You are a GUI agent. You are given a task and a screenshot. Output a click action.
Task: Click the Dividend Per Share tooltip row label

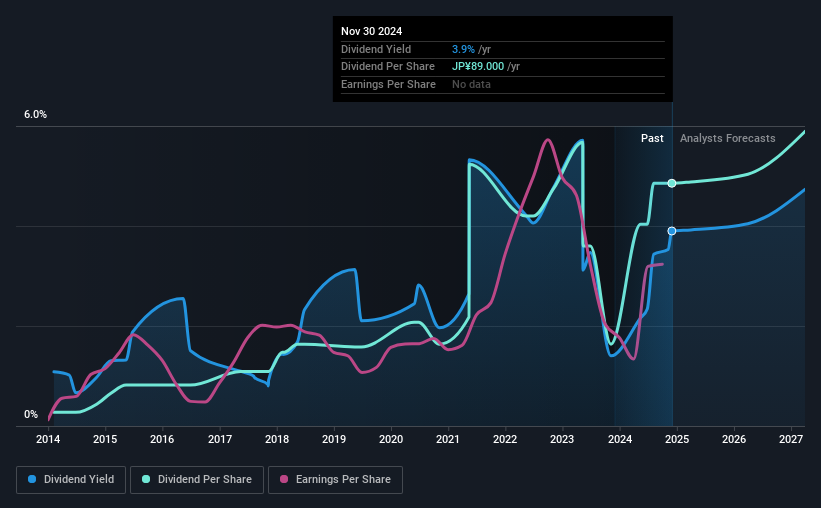388,67
